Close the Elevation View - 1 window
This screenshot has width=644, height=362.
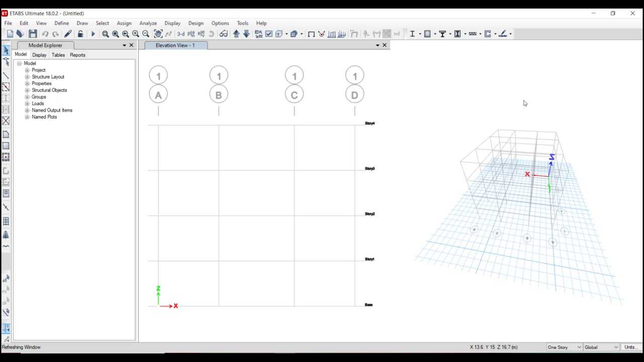pos(384,45)
